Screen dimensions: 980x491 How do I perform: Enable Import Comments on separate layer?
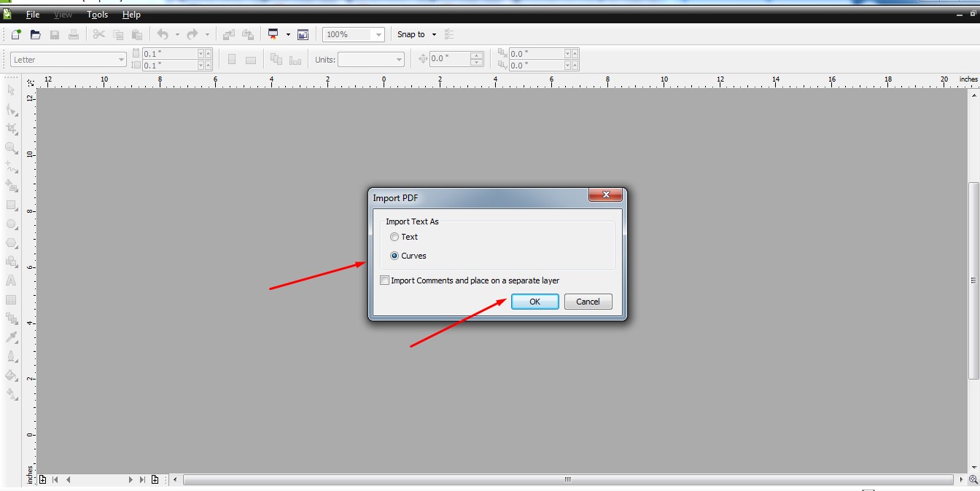tap(385, 280)
